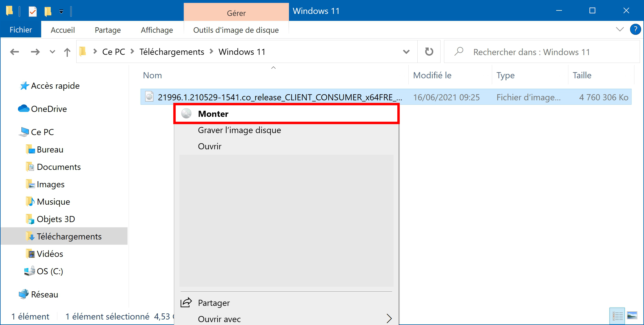The width and height of the screenshot is (644, 325).
Task: Choose Ouvrir from the context menu
Action: click(286, 146)
